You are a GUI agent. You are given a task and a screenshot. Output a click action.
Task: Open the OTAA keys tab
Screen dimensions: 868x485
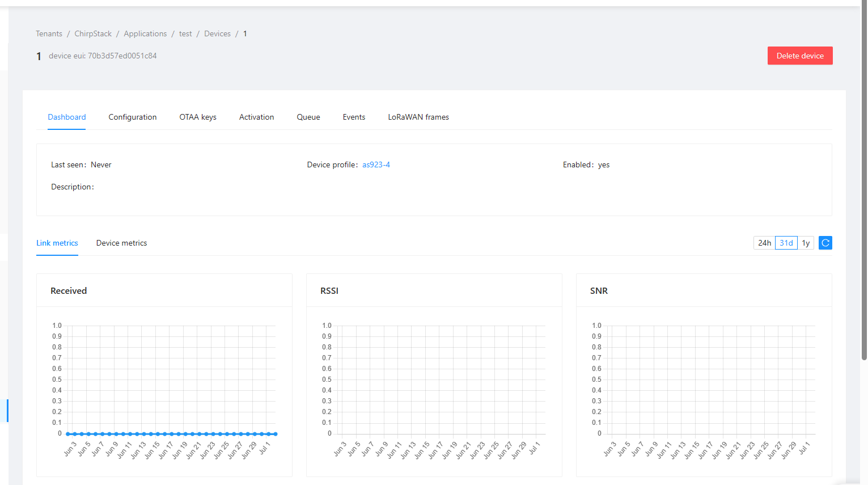(x=198, y=117)
